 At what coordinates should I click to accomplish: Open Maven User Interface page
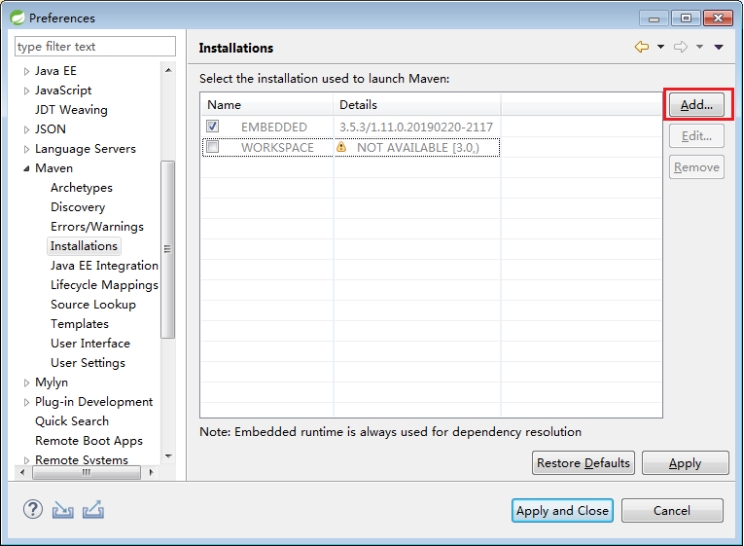pos(90,343)
